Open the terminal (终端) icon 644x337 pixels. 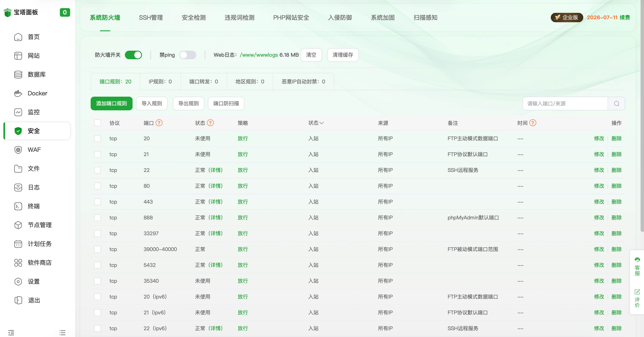(x=18, y=206)
